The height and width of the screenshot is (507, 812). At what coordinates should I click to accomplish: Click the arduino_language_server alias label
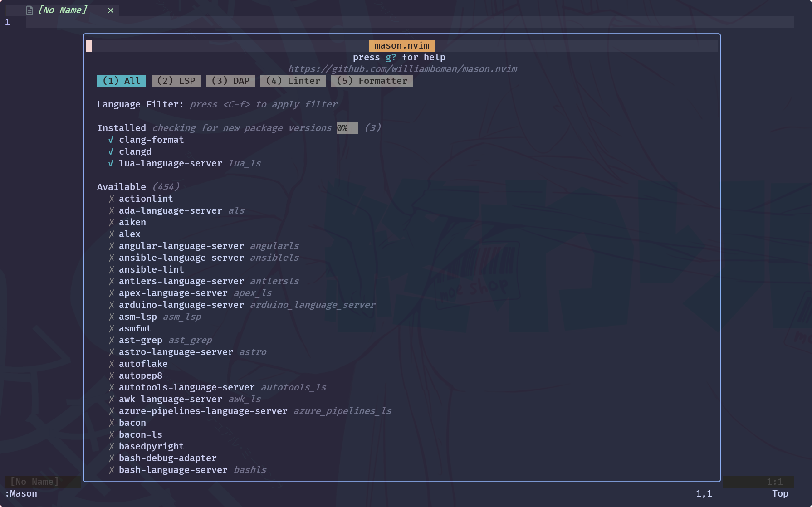click(313, 305)
